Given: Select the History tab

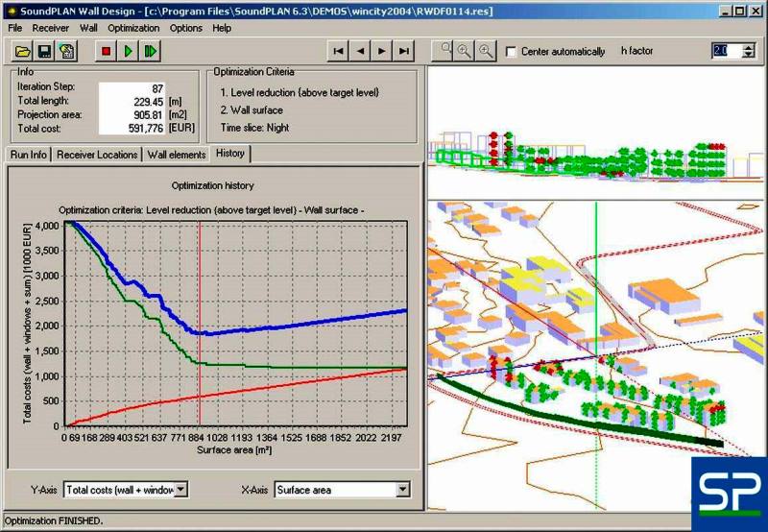Looking at the screenshot, I should click(x=230, y=154).
